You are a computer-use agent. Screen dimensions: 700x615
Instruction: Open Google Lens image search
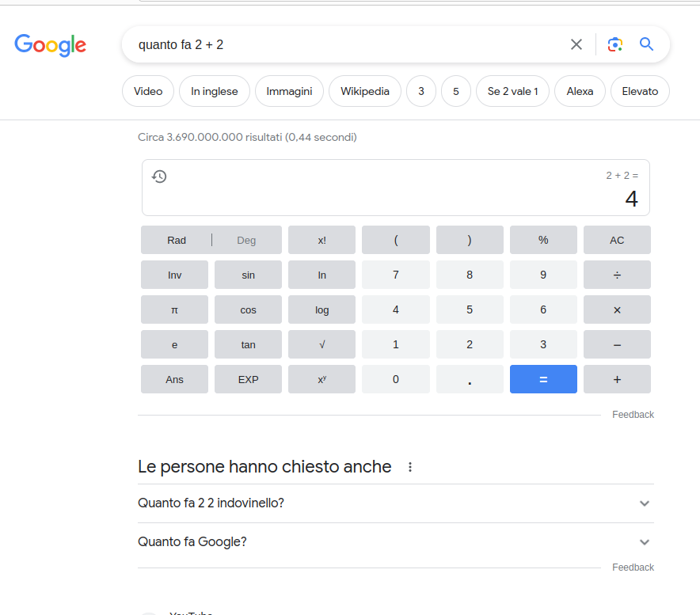(614, 44)
